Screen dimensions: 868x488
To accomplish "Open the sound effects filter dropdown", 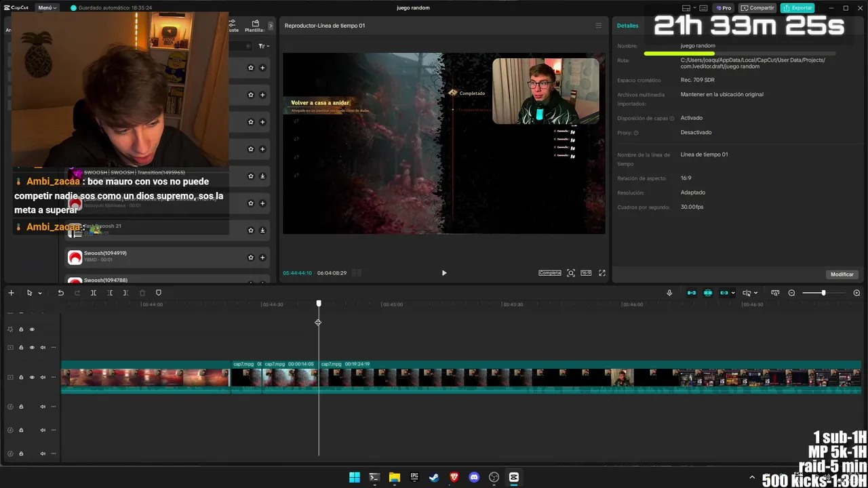I will (x=264, y=46).
